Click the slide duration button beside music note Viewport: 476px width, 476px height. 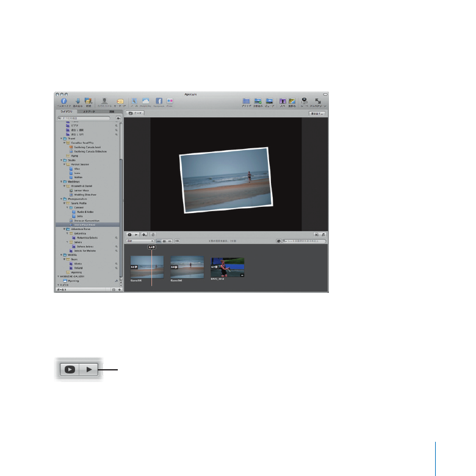(x=317, y=235)
